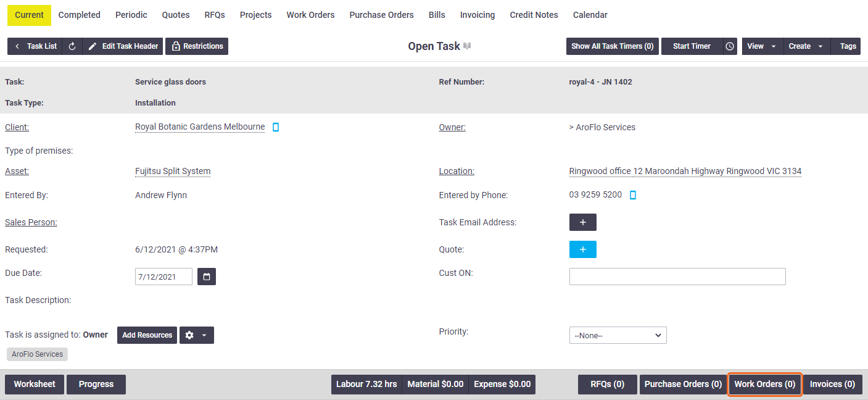Open the Periodic tab

(x=131, y=15)
